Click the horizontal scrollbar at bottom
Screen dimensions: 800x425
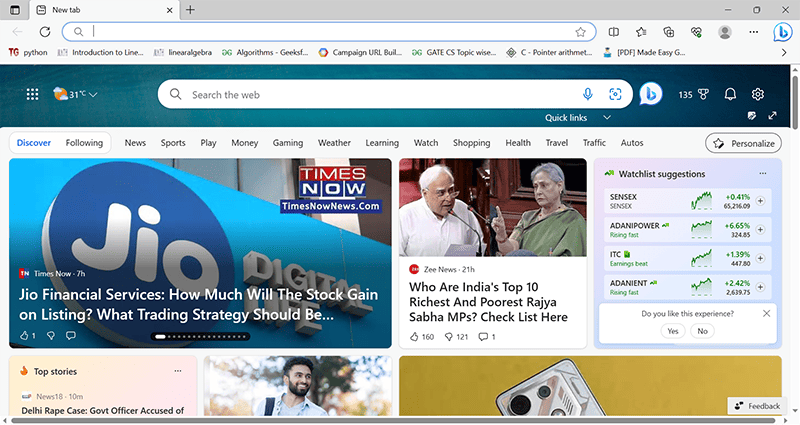395,421
